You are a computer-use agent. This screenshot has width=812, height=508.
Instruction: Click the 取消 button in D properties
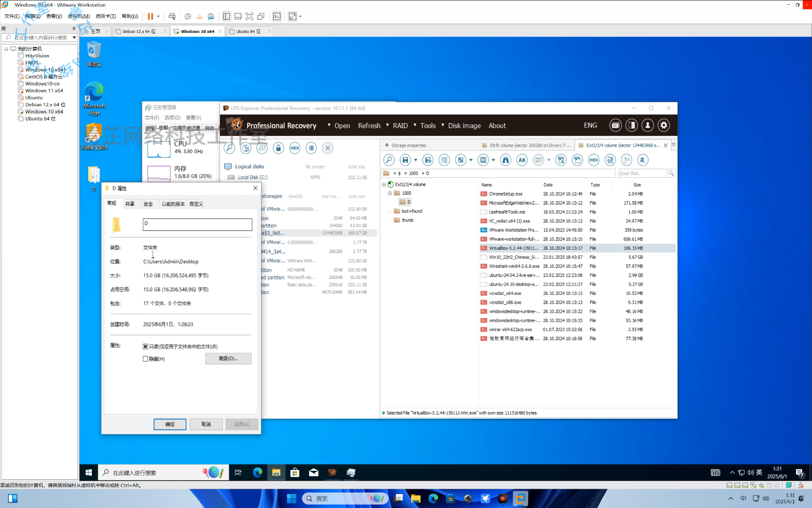[x=206, y=424]
